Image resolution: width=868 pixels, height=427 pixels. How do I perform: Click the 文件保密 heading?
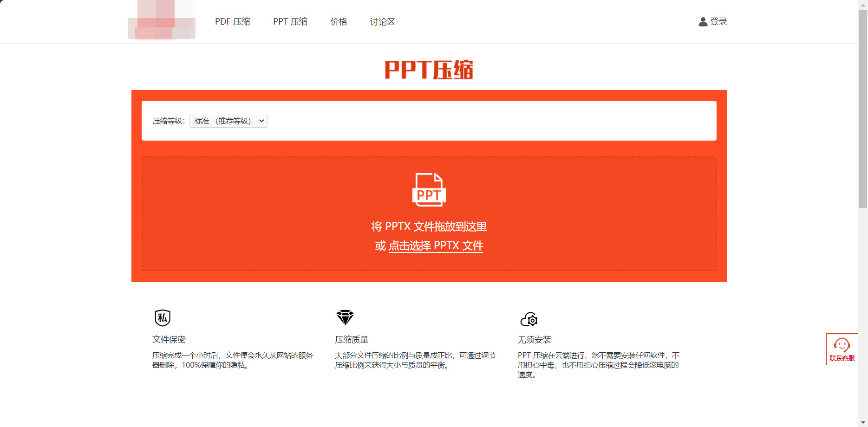click(169, 340)
